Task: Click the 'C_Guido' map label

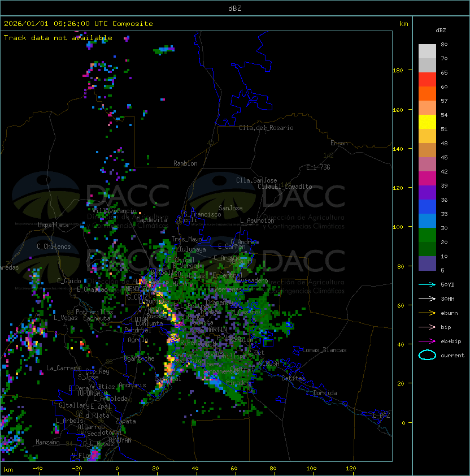Action: click(x=69, y=281)
